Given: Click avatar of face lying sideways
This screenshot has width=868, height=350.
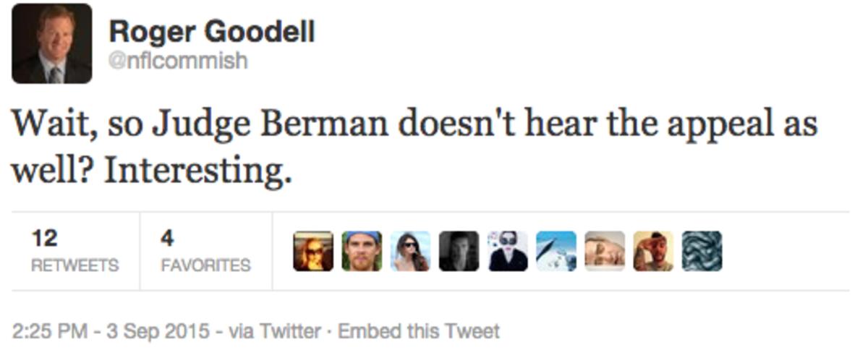Looking at the screenshot, I should pyautogui.click(x=605, y=251).
